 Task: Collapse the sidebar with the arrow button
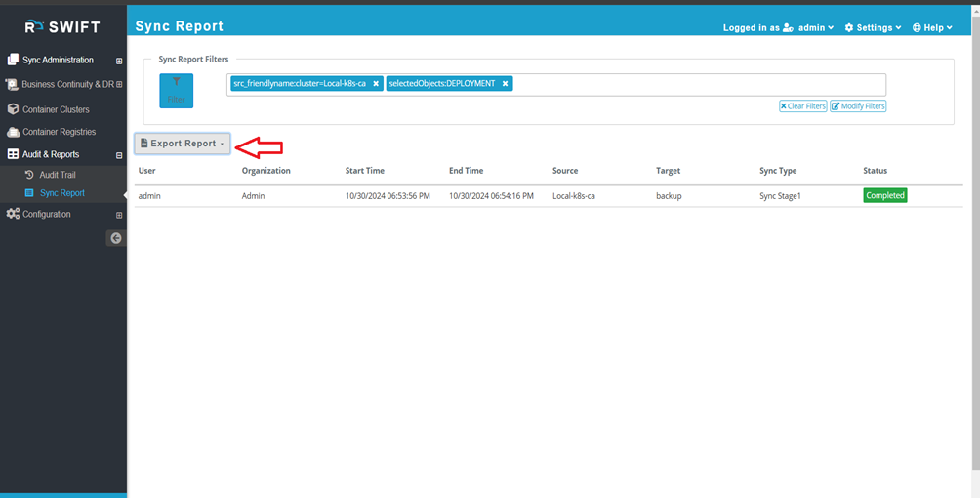(115, 238)
